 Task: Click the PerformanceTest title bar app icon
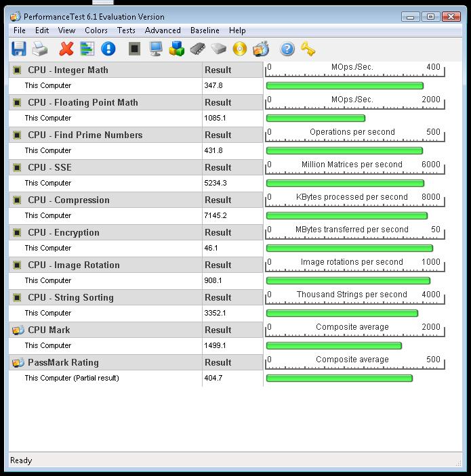pyautogui.click(x=15, y=17)
